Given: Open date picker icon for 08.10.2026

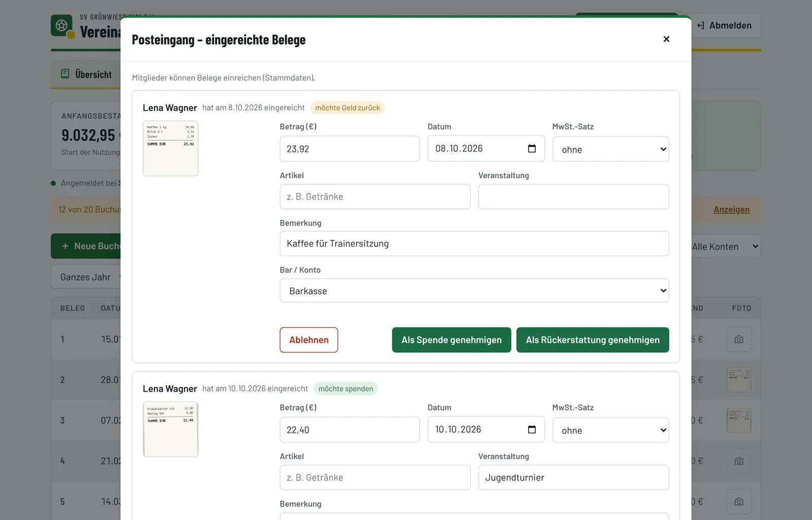Looking at the screenshot, I should click(532, 149).
